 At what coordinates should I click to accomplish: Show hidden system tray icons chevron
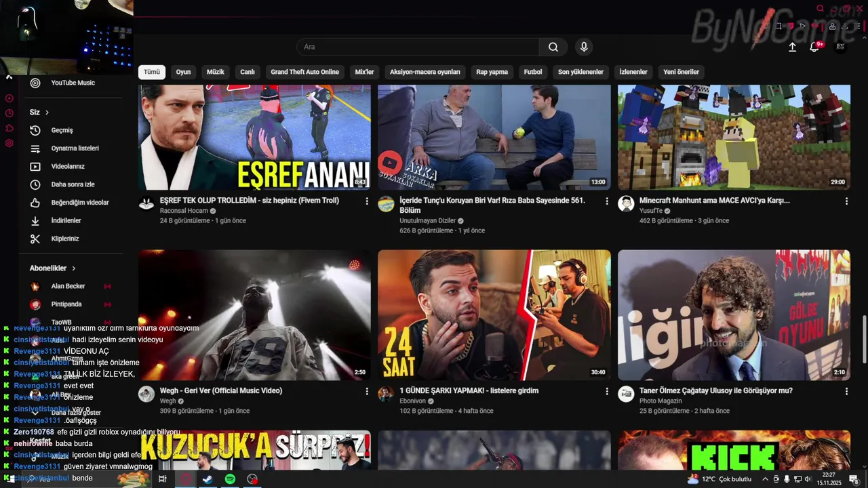[x=766, y=479]
